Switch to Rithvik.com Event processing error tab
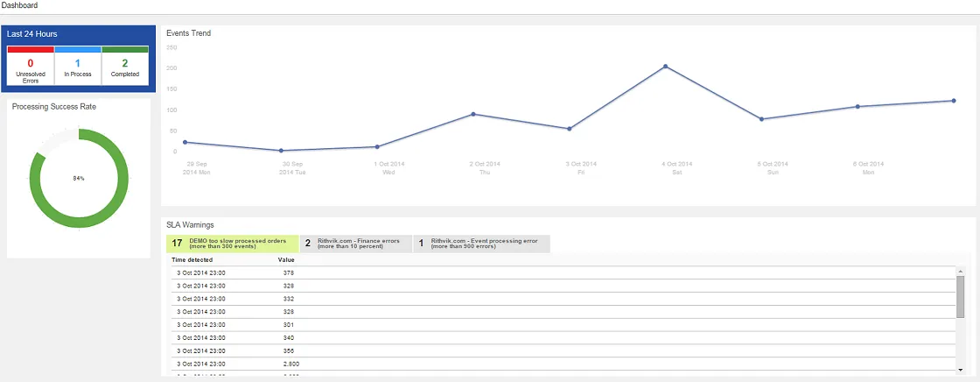The width and height of the screenshot is (980, 382). (482, 244)
